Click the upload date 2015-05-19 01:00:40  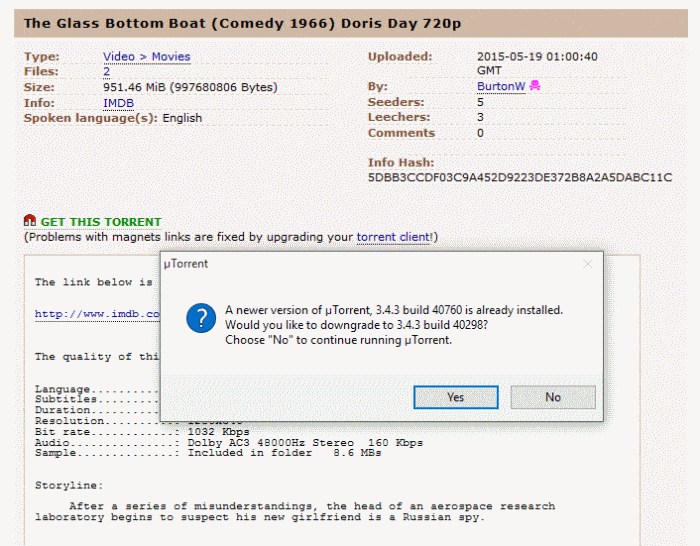537,57
